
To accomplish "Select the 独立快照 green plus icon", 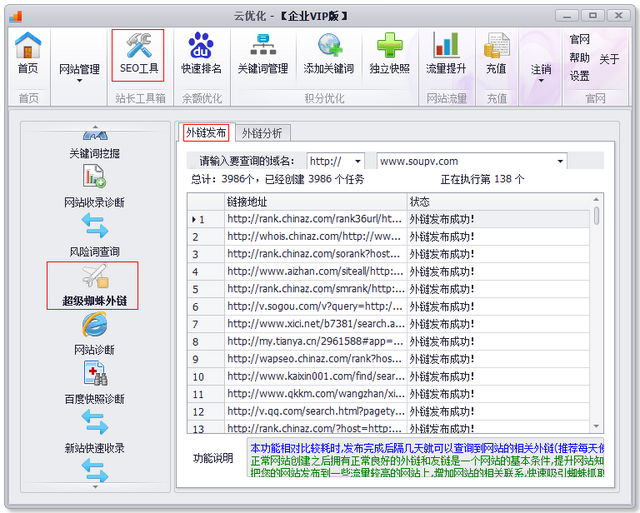I will (x=389, y=45).
